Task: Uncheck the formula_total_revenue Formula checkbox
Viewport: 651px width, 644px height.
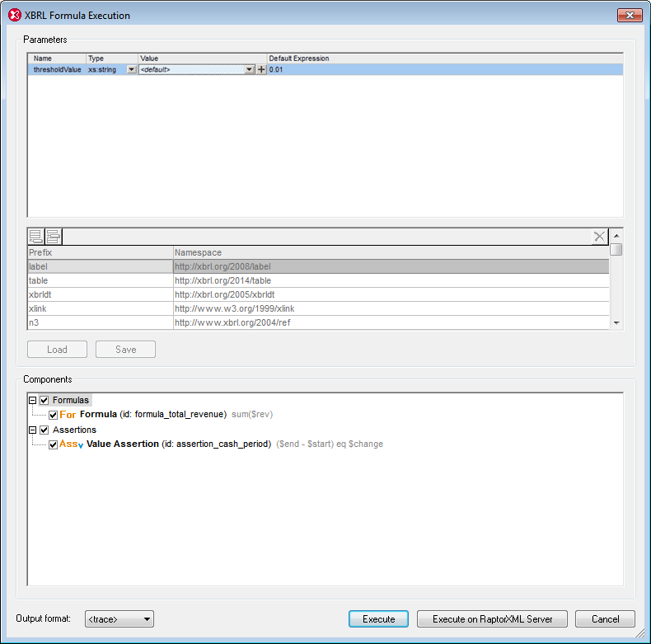Action: (x=53, y=415)
